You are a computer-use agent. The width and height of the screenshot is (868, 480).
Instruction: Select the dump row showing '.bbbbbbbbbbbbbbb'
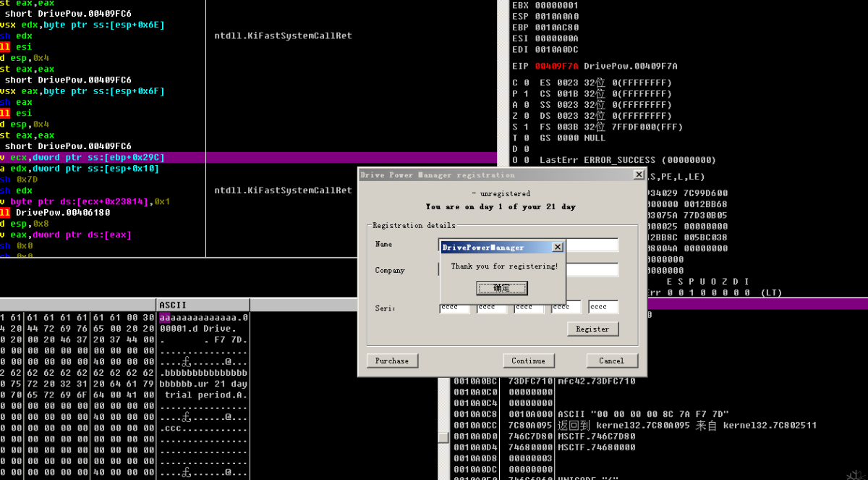[x=124, y=373]
